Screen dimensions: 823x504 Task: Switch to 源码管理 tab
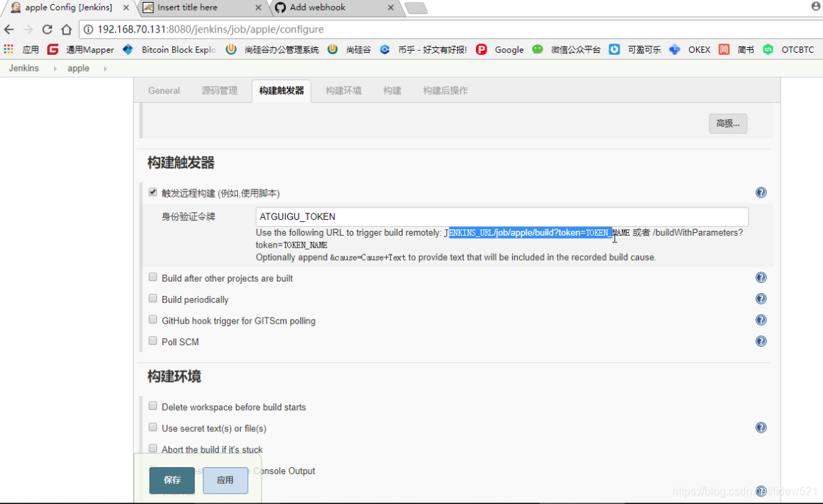click(x=219, y=91)
